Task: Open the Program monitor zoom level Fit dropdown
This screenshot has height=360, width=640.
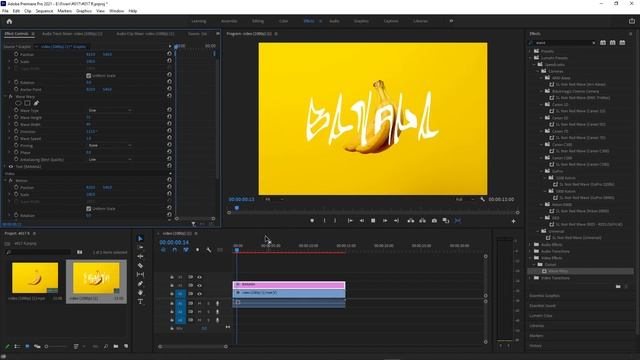Action: pyautogui.click(x=274, y=199)
